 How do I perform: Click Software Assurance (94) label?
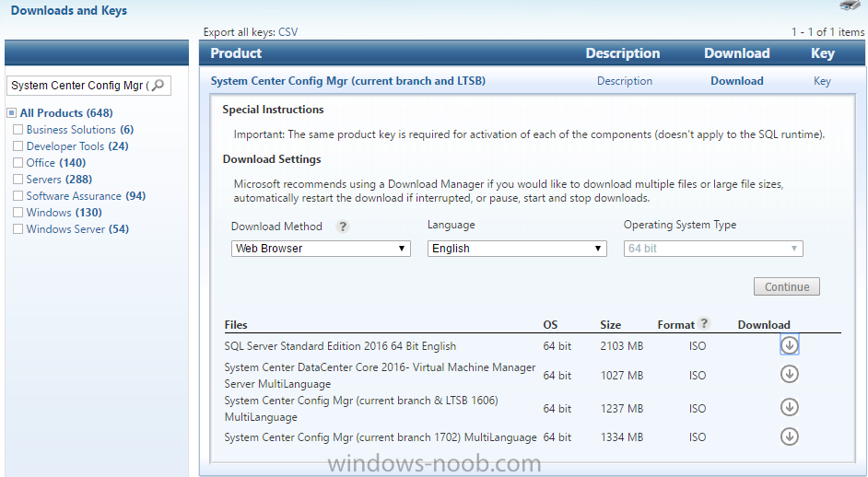(86, 196)
